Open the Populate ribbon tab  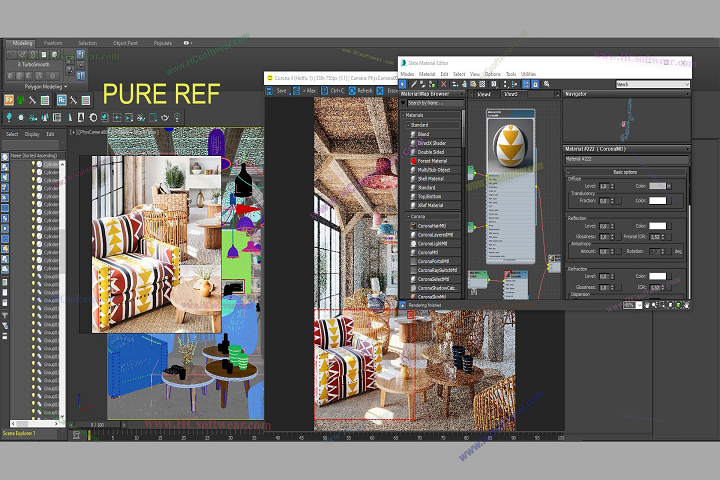pos(163,43)
